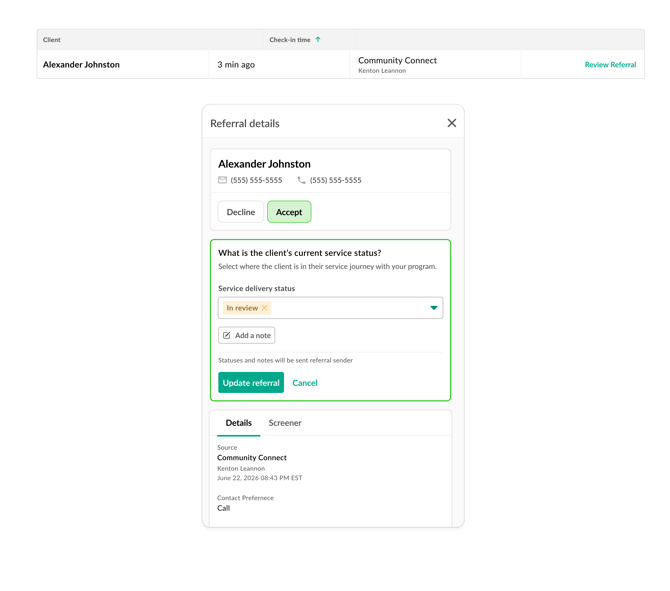Screen dimensions: 670x591
Task: Click Community Connect in the table row
Action: [397, 60]
